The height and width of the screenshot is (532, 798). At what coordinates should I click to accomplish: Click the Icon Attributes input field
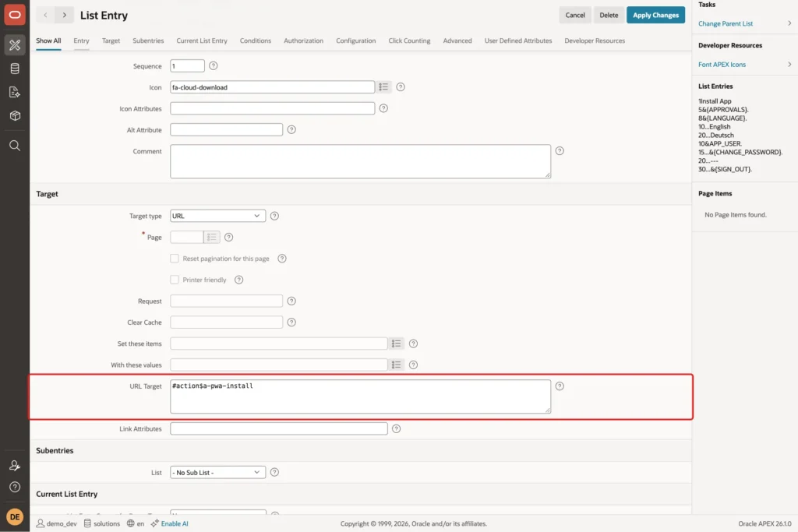272,108
